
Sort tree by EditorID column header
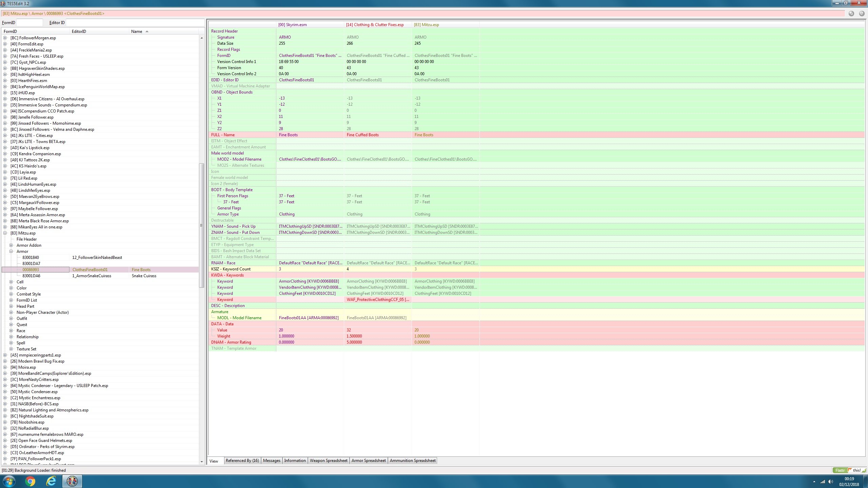coord(100,32)
